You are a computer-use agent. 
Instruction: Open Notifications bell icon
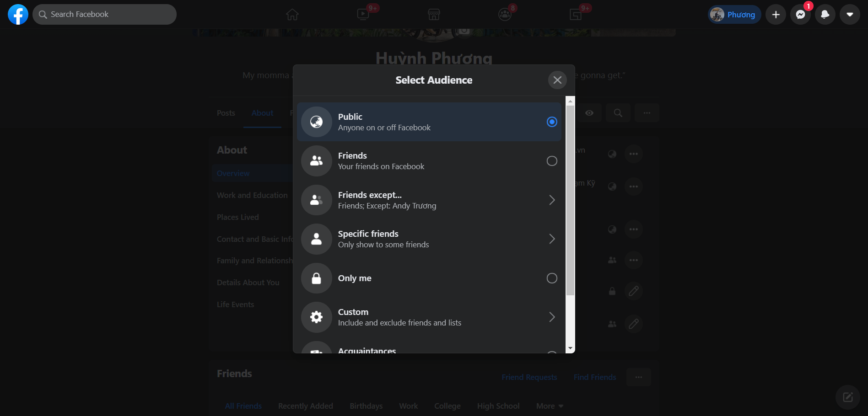tap(825, 15)
